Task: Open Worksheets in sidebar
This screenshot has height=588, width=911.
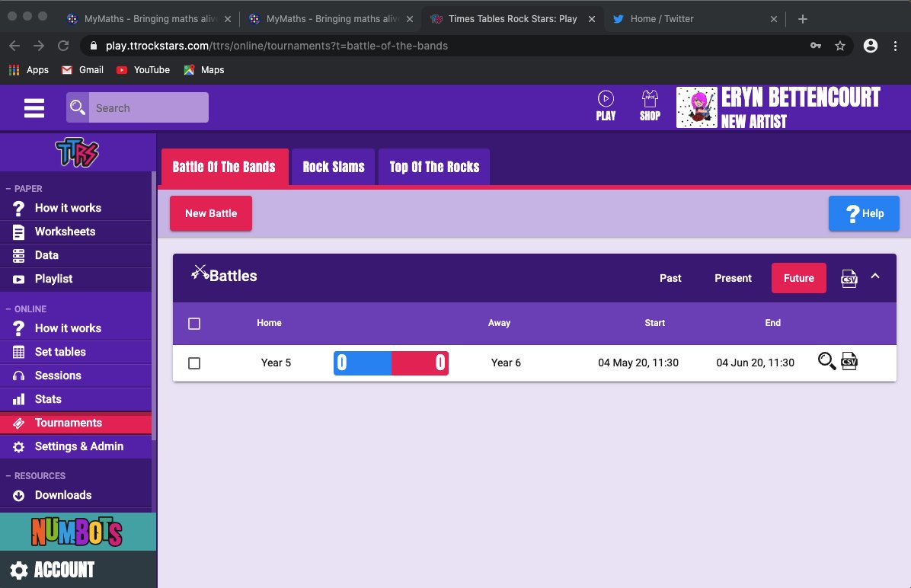Action: pos(75,232)
